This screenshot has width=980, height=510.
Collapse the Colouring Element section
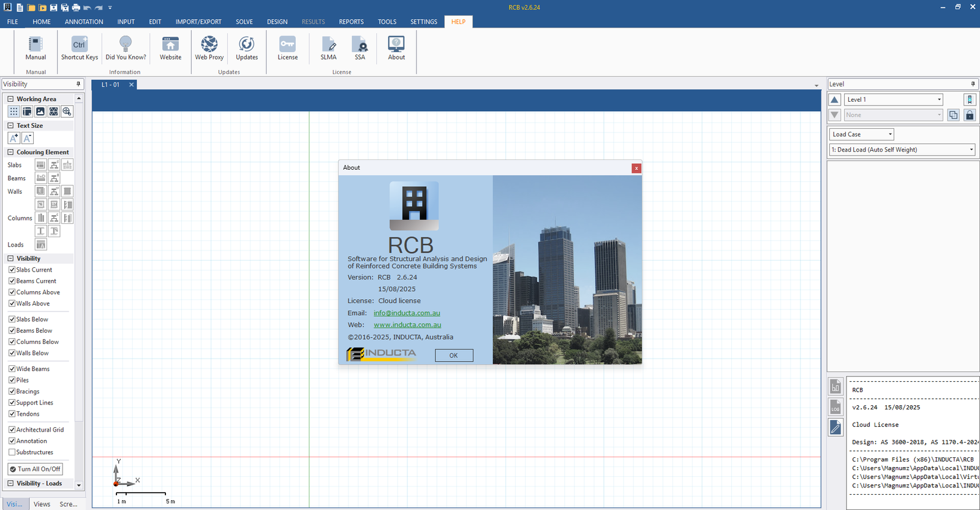(10, 152)
